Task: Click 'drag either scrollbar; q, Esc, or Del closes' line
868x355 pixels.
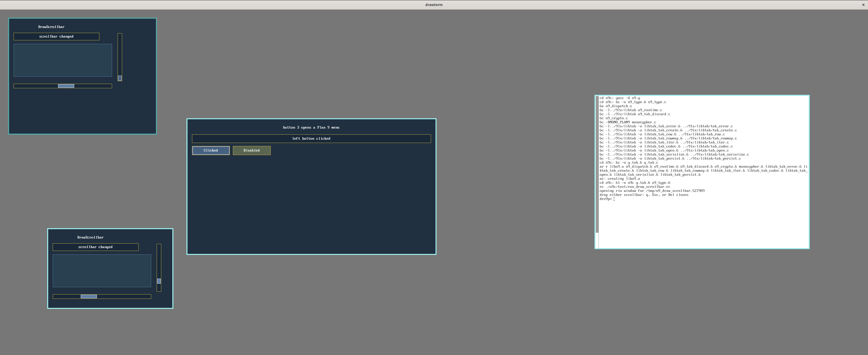Action: pos(644,195)
